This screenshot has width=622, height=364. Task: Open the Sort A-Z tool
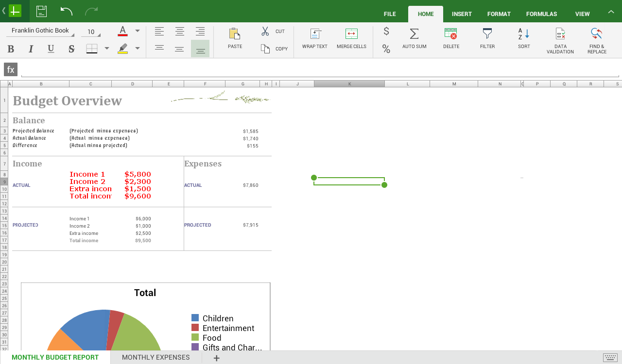pyautogui.click(x=524, y=38)
